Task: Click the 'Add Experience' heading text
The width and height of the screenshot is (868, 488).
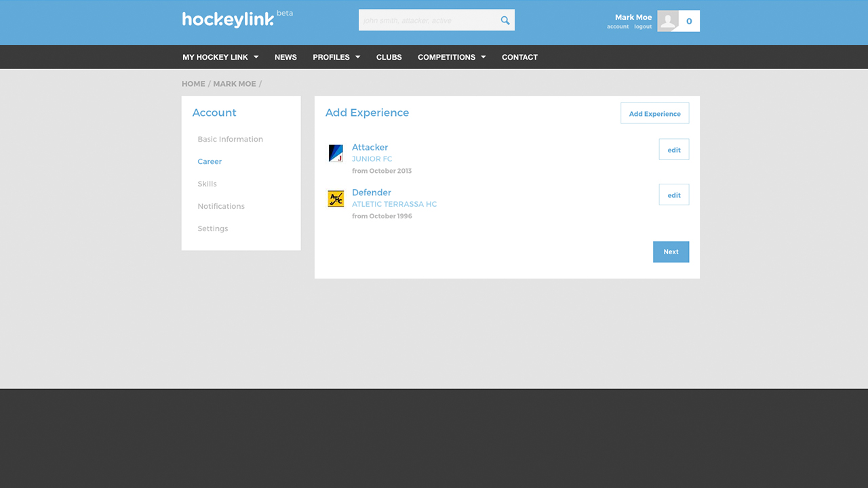Action: (x=367, y=113)
